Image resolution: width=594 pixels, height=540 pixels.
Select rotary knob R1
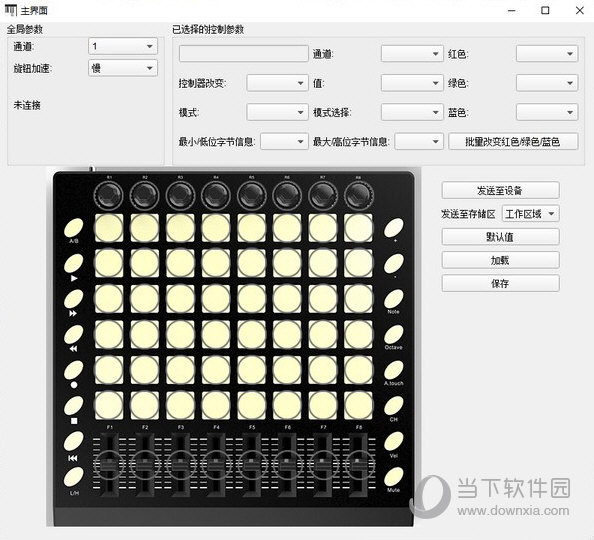(x=108, y=196)
